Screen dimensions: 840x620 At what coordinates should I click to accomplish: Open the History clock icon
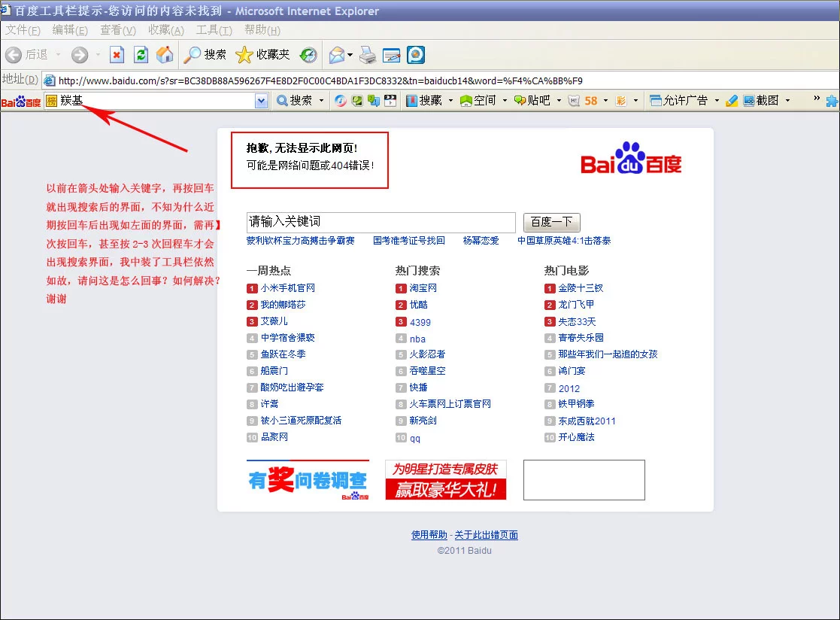click(x=308, y=55)
